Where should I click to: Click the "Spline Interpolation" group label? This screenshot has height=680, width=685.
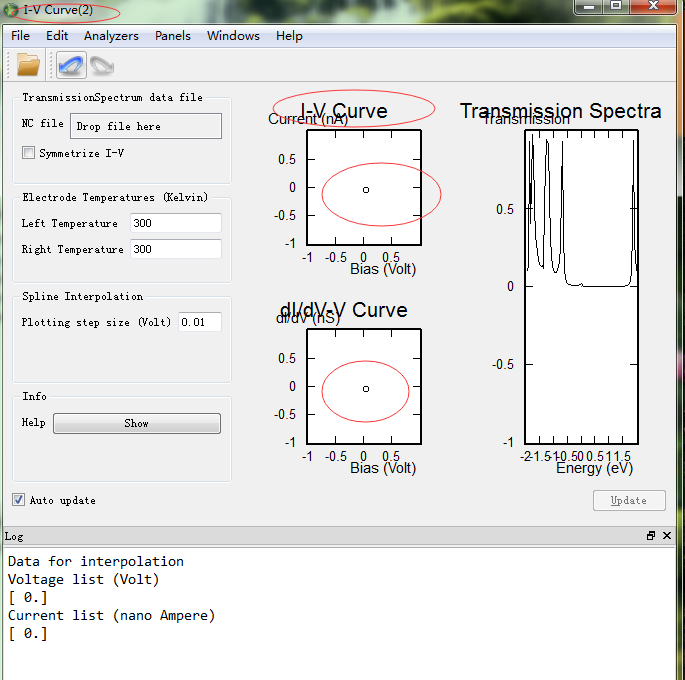pos(83,297)
